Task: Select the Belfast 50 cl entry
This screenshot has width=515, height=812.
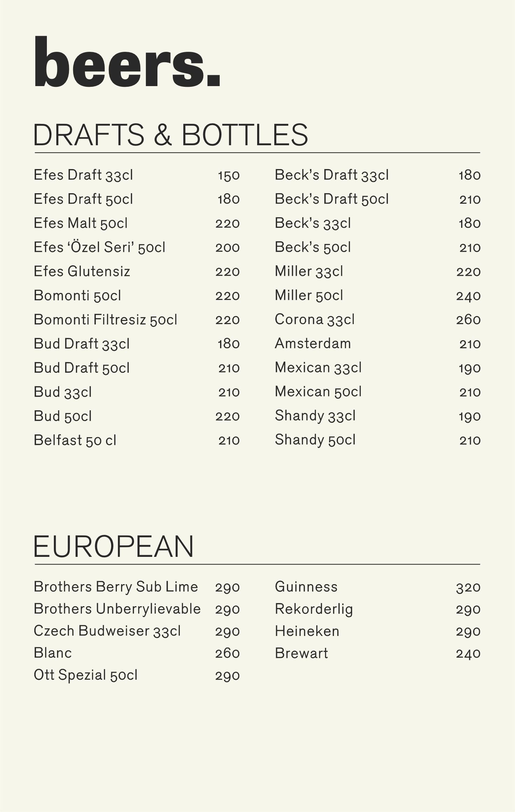Action: click(x=75, y=440)
